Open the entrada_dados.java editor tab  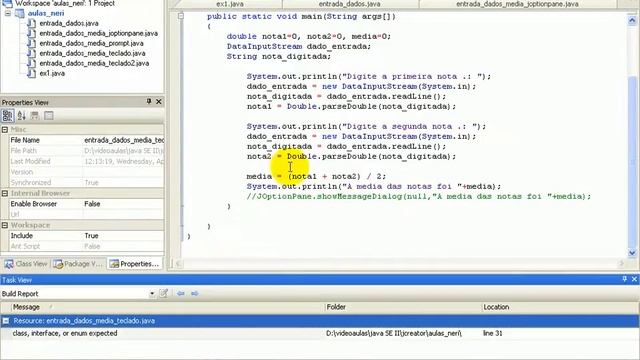pyautogui.click(x=350, y=4)
